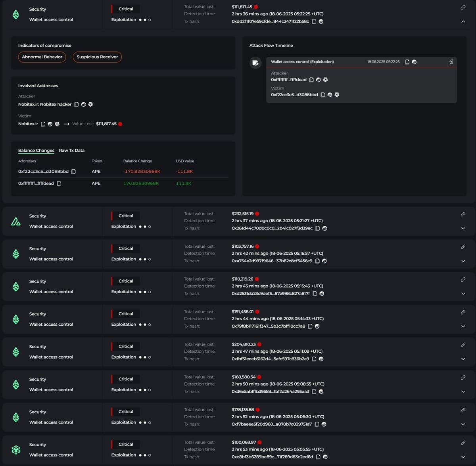Collapse the expanded $111,817.45 incident row
The image size is (476, 466).
[x=463, y=21]
